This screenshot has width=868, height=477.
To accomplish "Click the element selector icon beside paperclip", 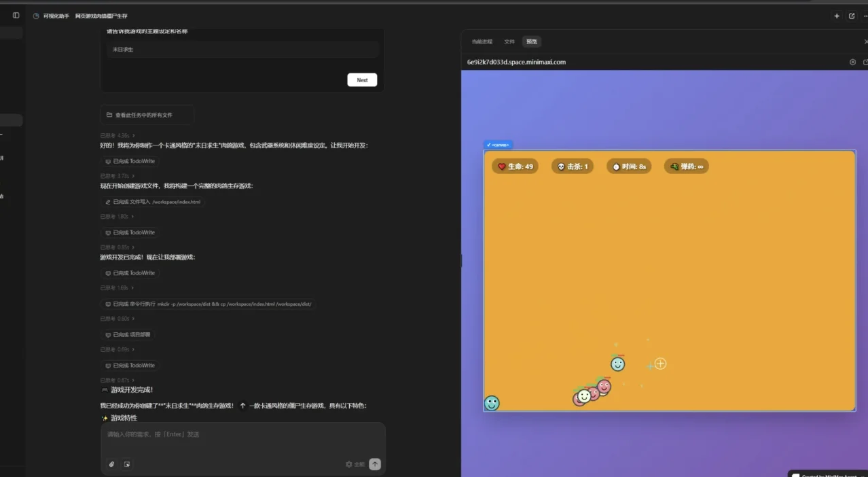I will coord(127,464).
